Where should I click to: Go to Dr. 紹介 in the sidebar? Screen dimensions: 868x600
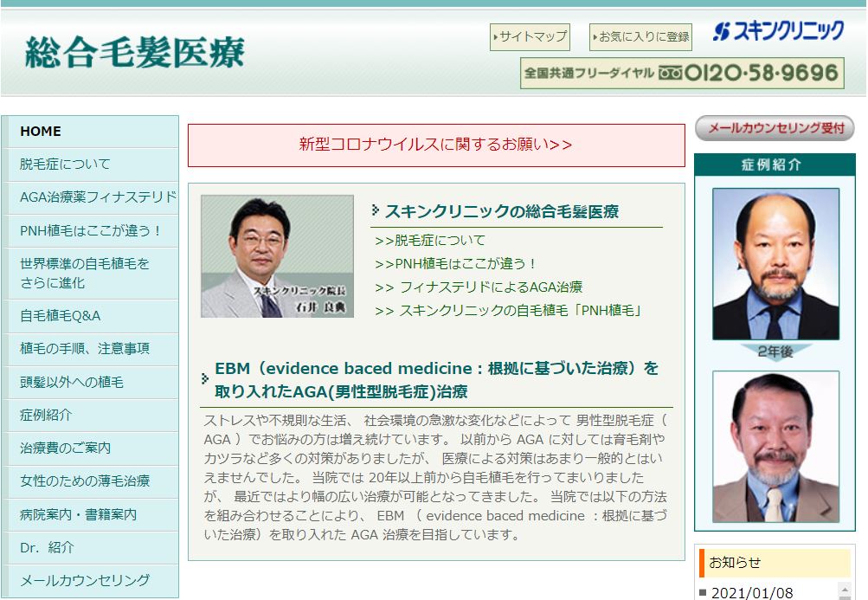[47, 548]
